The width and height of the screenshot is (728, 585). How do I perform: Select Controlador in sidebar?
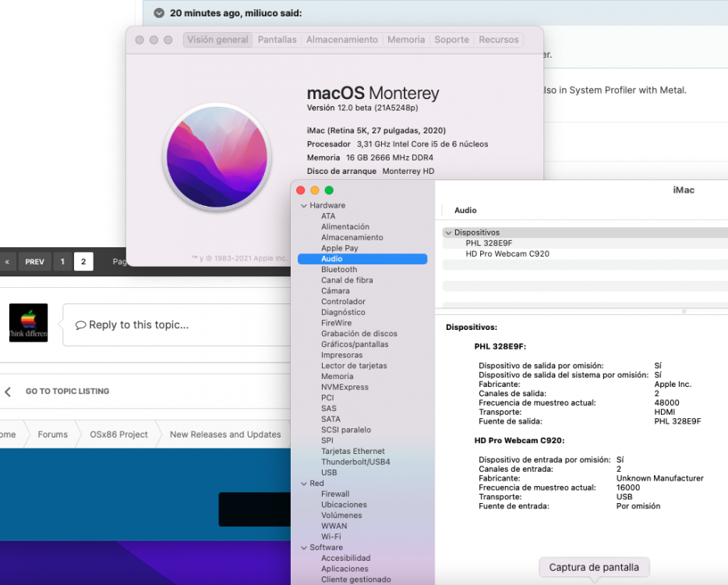[343, 302]
